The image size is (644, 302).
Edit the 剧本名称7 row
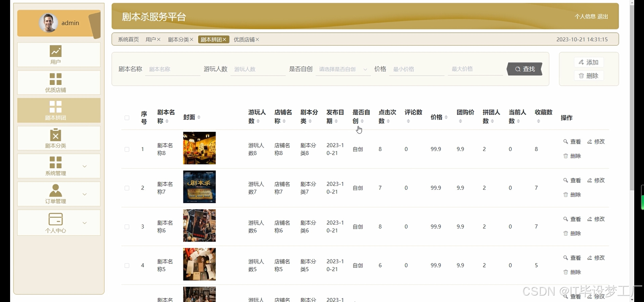(x=596, y=180)
